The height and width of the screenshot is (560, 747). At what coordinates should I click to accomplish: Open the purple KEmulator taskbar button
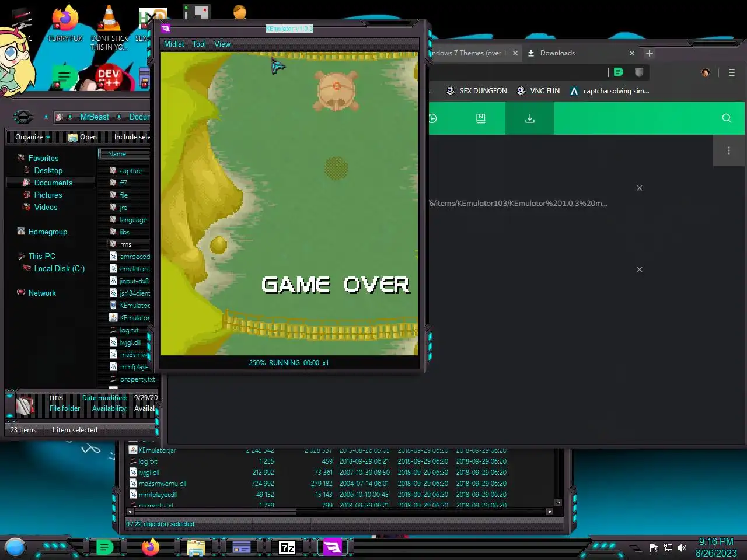point(333,548)
